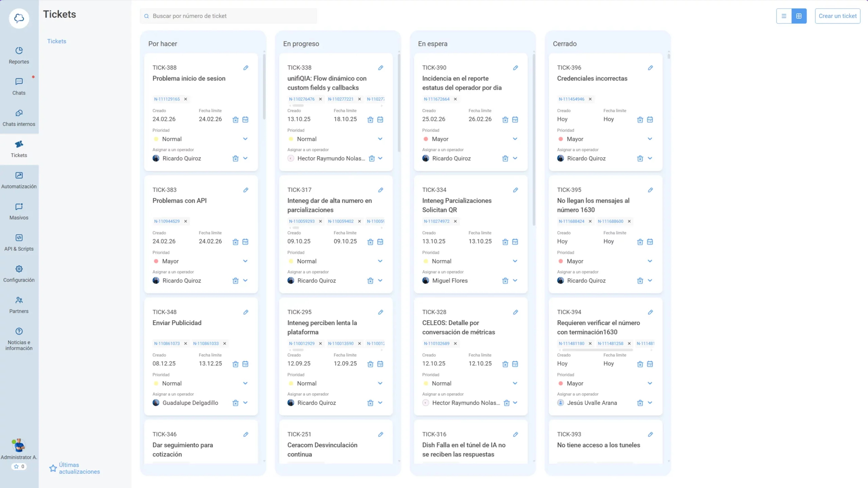
Task: Open operator assignment dropdown on TICK-390
Action: [x=515, y=158]
